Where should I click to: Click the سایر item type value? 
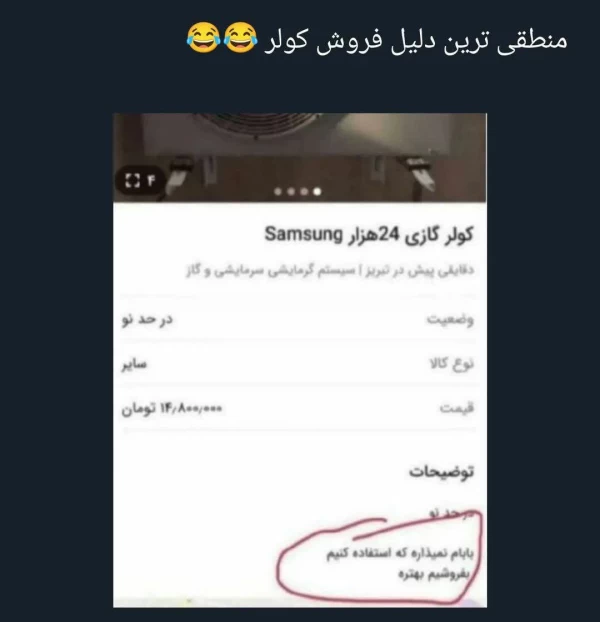click(134, 364)
